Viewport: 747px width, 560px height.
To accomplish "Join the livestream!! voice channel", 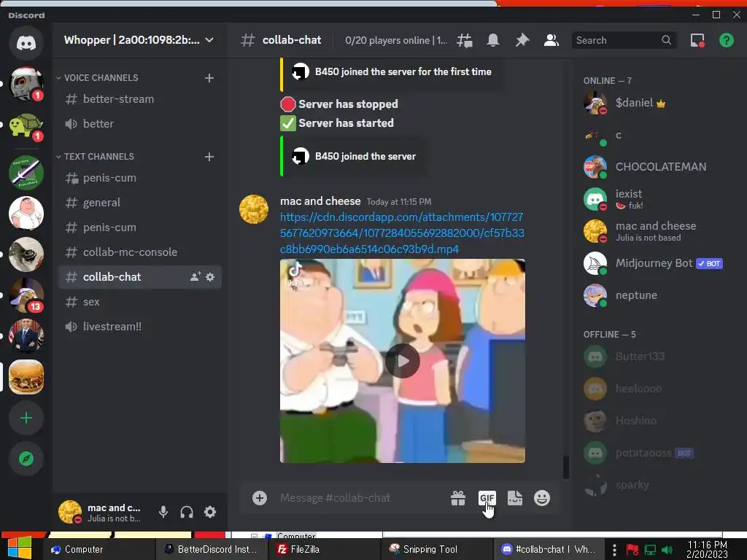I will (140, 327).
